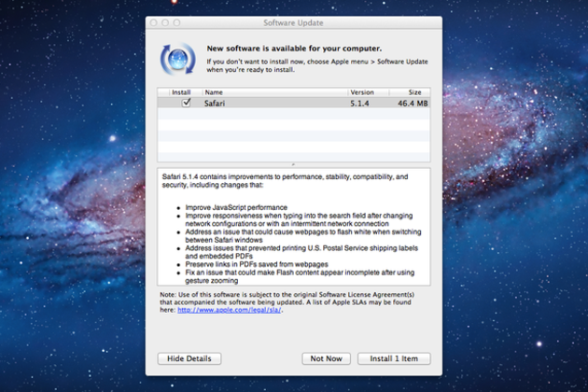Sort updates by Version column header
Image resolution: width=588 pixels, height=392 pixels.
[x=362, y=92]
